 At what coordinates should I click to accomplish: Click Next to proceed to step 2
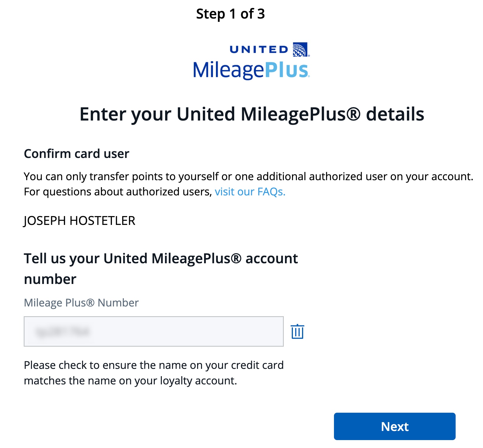click(x=394, y=426)
